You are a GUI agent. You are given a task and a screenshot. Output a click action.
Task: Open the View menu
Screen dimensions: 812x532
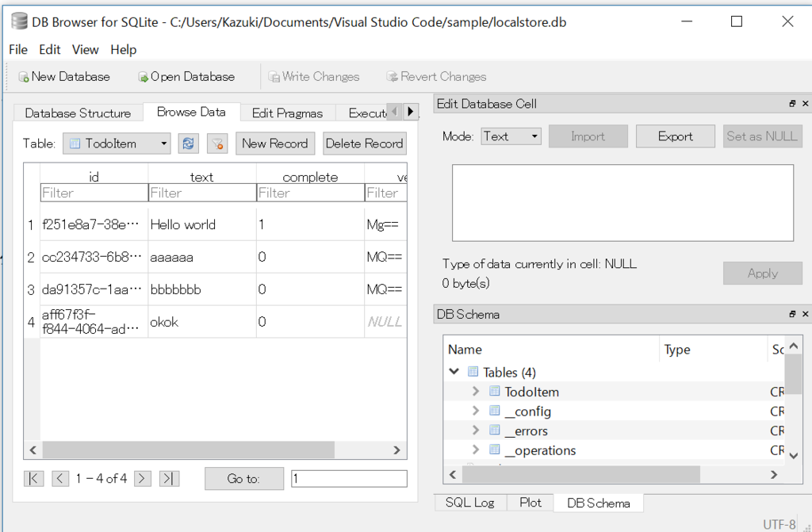coord(85,50)
